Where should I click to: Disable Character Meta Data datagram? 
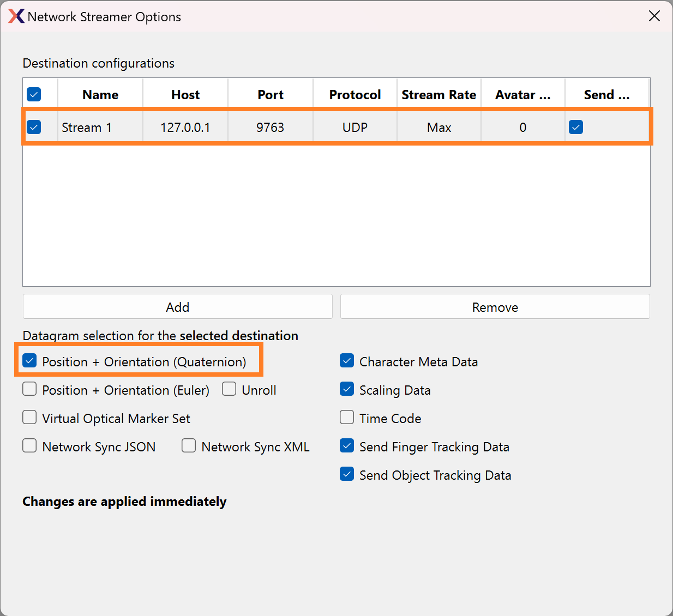tap(347, 361)
